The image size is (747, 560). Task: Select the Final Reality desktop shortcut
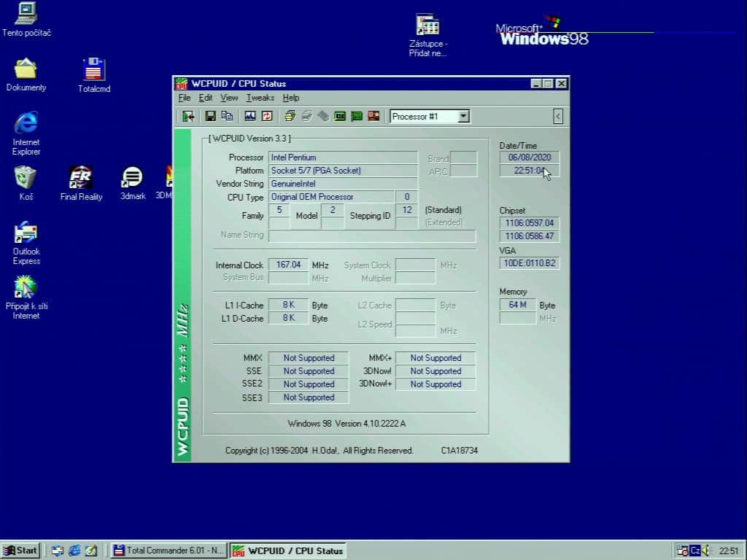(81, 183)
